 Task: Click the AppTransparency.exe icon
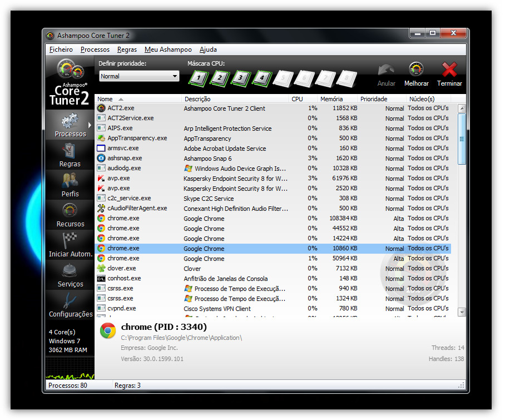coord(101,139)
